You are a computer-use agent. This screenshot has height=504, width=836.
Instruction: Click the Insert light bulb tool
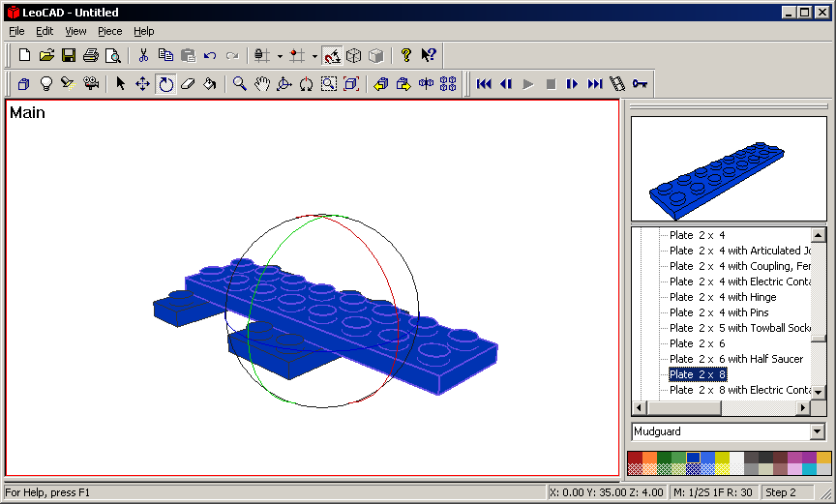point(45,84)
